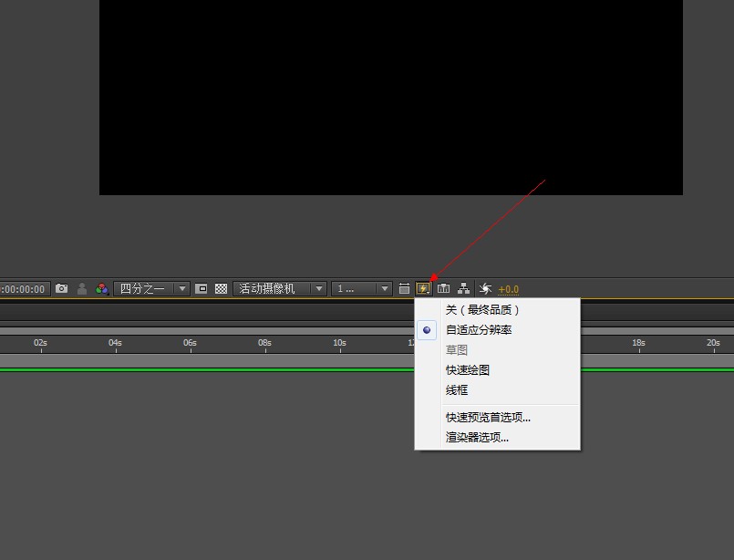This screenshot has height=560, width=734.
Task: Open the 活动摄像机 3D view dropdown
Action: tap(279, 288)
